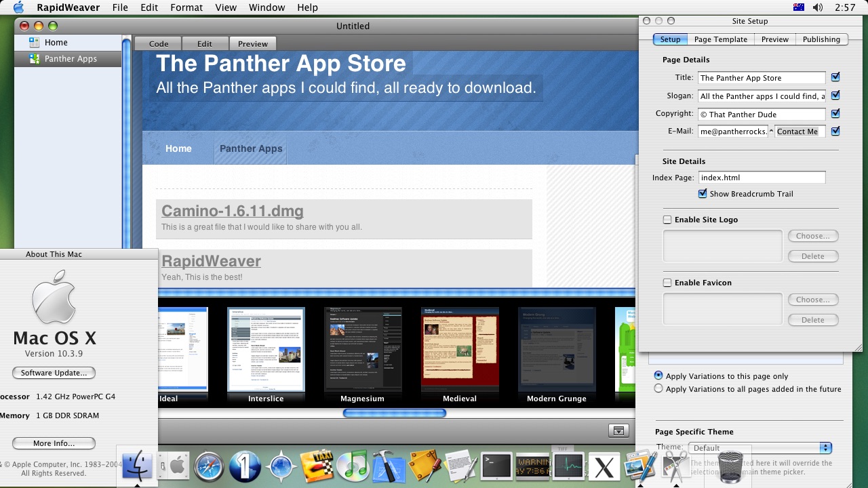Click Delete button for Favicon
This screenshot has height=488, width=868.
point(813,320)
